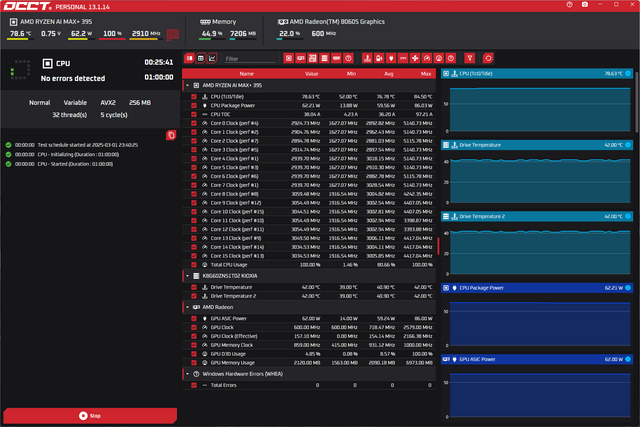
Task: Click the blue dot on CPU Package Power graph
Action: tap(628, 288)
